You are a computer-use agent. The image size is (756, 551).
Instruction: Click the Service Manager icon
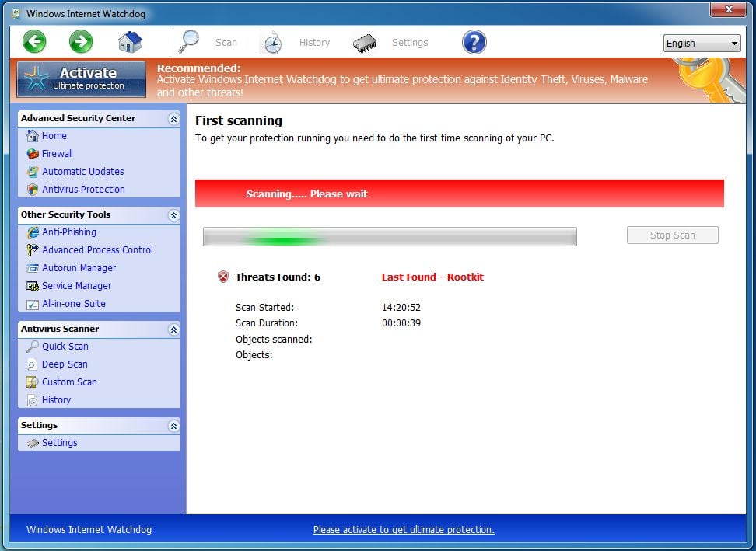pyautogui.click(x=33, y=286)
